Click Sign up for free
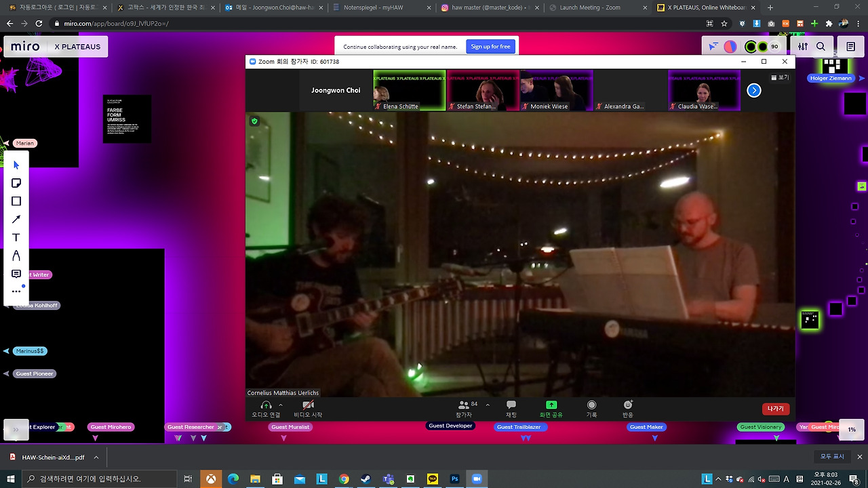The height and width of the screenshot is (488, 868). pos(490,47)
